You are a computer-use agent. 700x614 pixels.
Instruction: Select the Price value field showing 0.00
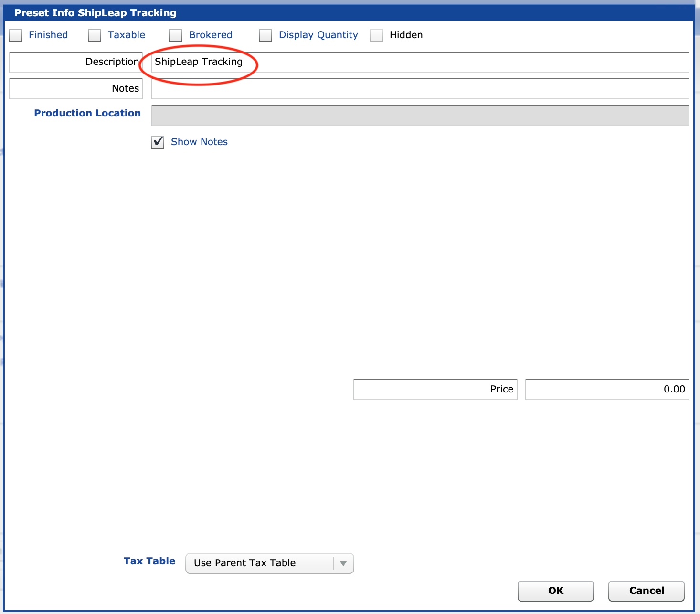point(607,390)
